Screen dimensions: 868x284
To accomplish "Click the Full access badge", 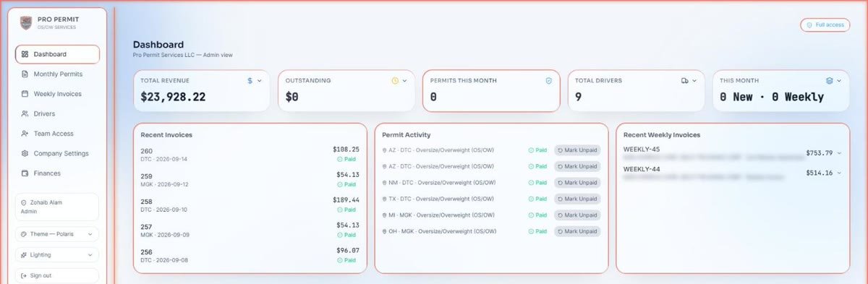I will [x=825, y=25].
